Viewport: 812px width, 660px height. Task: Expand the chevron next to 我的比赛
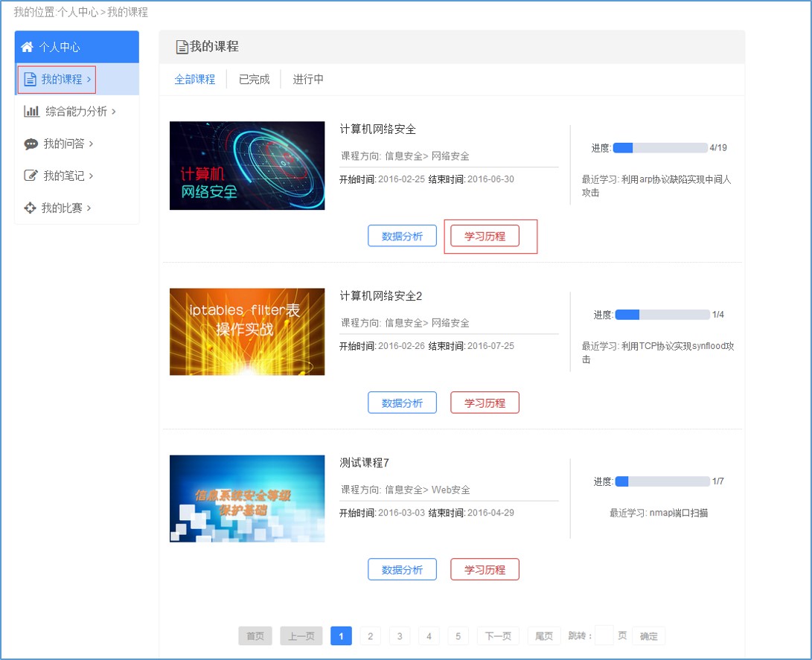coord(89,208)
